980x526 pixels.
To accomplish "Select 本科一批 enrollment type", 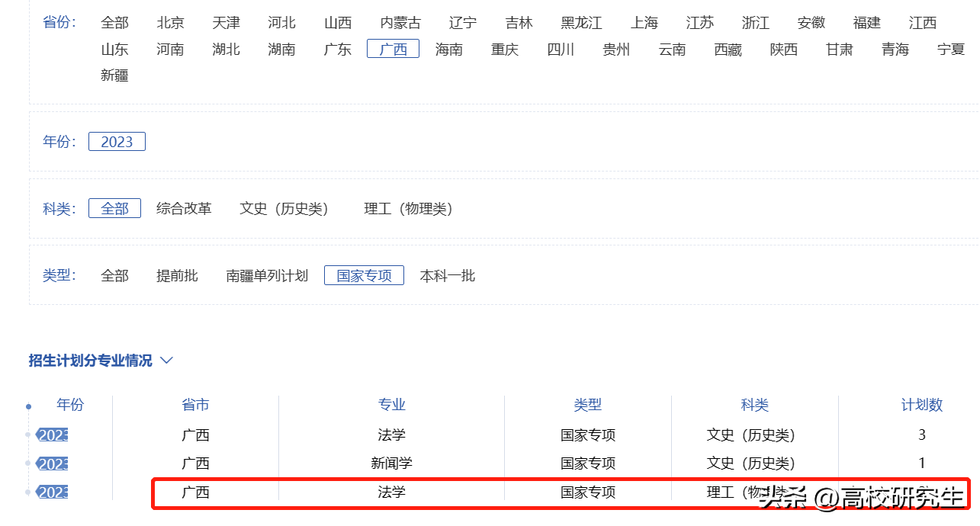I will (x=447, y=276).
